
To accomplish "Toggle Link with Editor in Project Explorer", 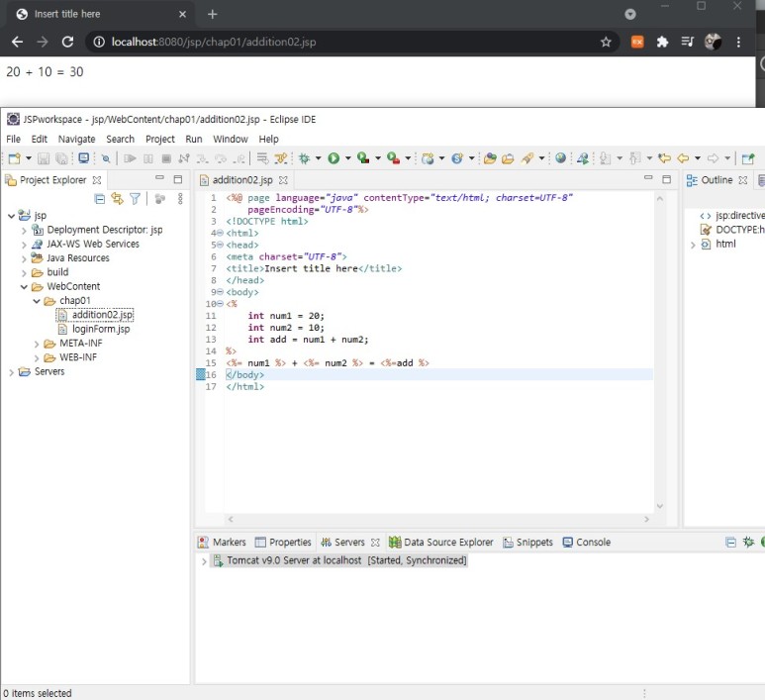I will (x=117, y=199).
